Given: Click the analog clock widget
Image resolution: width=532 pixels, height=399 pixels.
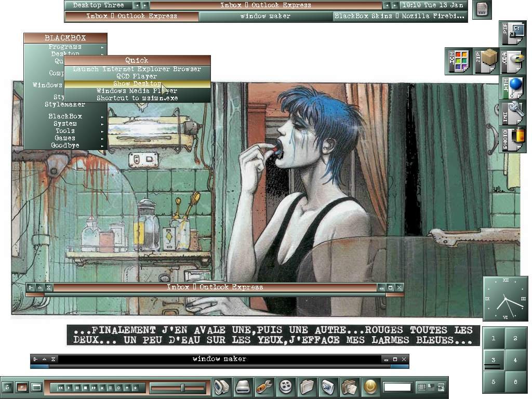Looking at the screenshot, I should coord(506,299).
